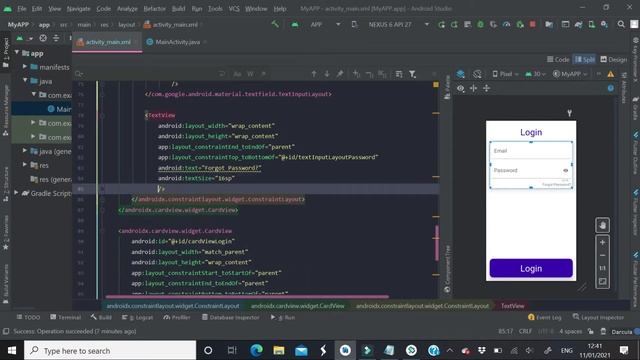
Task: Collapse all in the project panel
Action: [56, 38]
